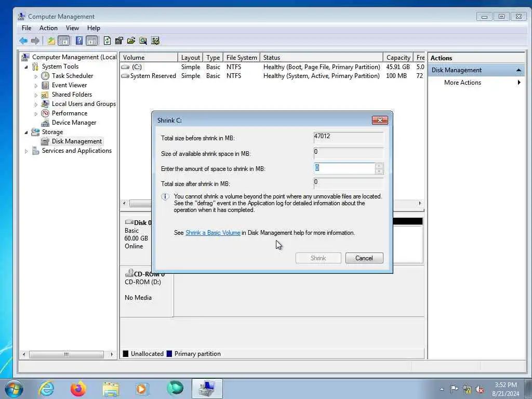Sort by the Layout column header
Viewport: 532px width, 399px height.
190,58
